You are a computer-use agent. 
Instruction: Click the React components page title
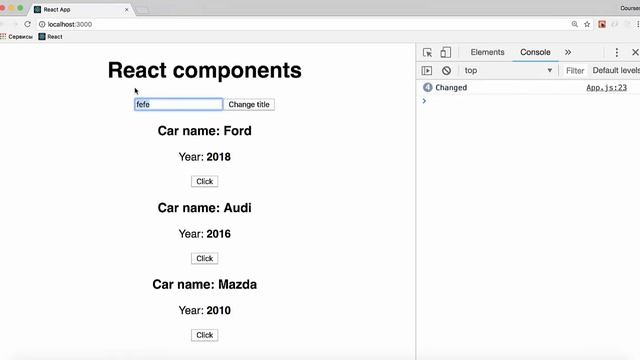point(204,70)
